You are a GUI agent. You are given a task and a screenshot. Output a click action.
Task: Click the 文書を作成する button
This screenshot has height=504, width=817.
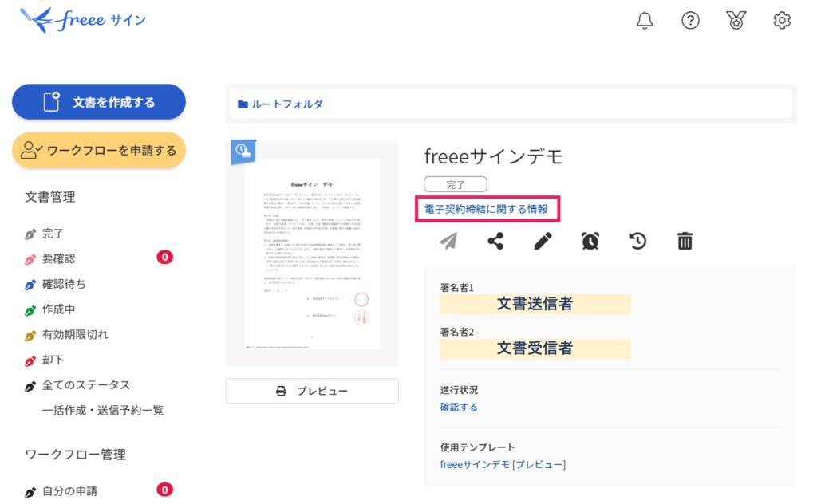(98, 102)
